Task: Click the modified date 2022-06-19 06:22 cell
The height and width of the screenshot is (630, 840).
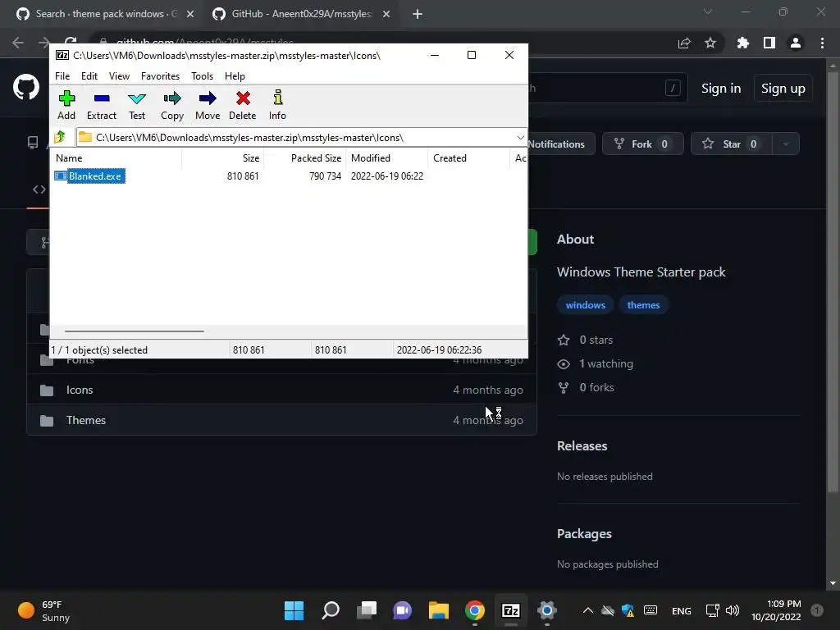Action: click(x=387, y=176)
